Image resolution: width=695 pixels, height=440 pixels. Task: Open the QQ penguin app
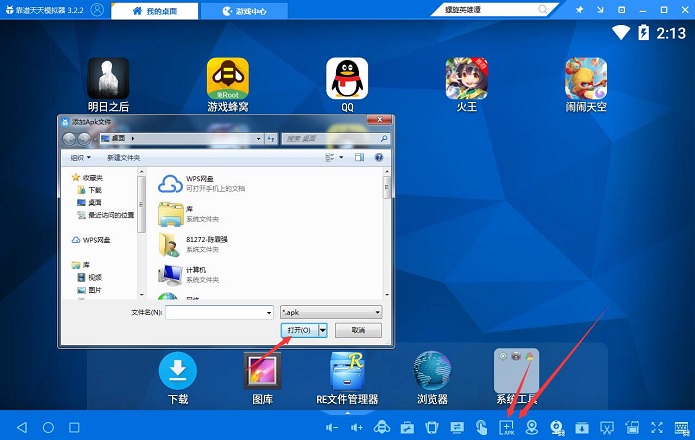pos(347,78)
